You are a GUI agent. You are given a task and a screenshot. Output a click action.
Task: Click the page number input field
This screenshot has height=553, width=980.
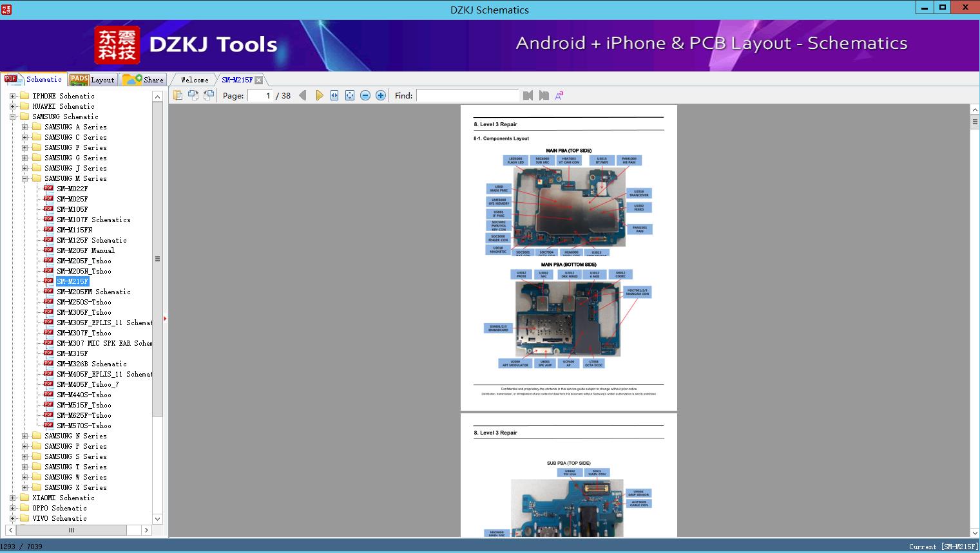tap(260, 95)
